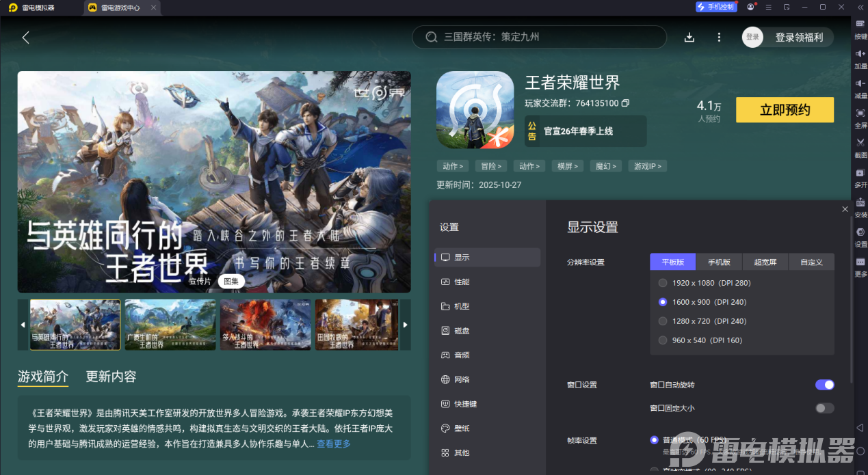868x475 pixels.
Task: Open the 魔幻 > tag
Action: coord(606,166)
